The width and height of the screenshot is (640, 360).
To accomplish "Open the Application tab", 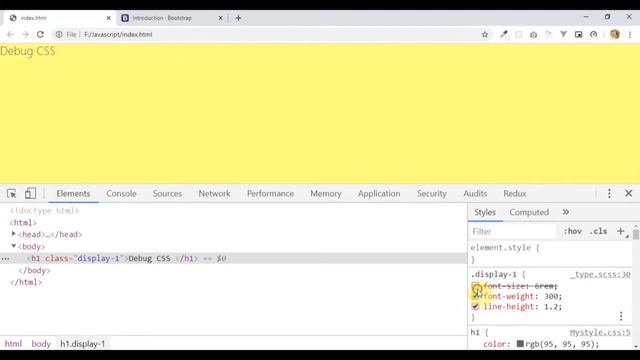I will [379, 193].
